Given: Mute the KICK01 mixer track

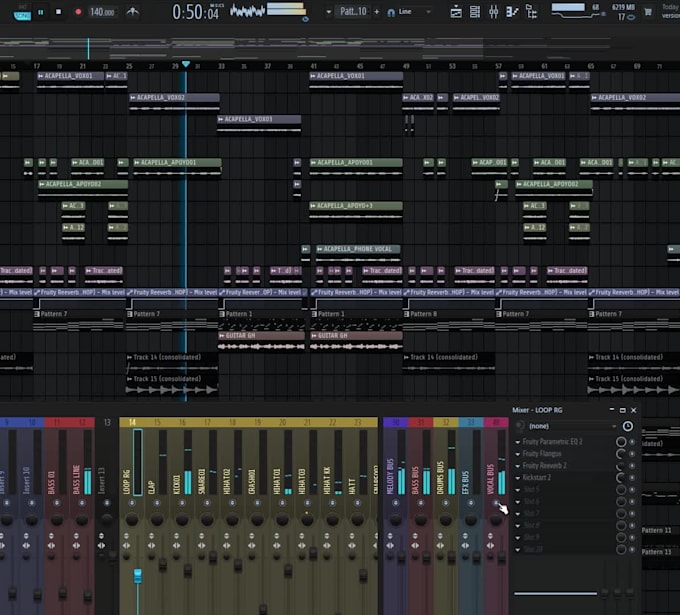Looking at the screenshot, I should pyautogui.click(x=182, y=503).
